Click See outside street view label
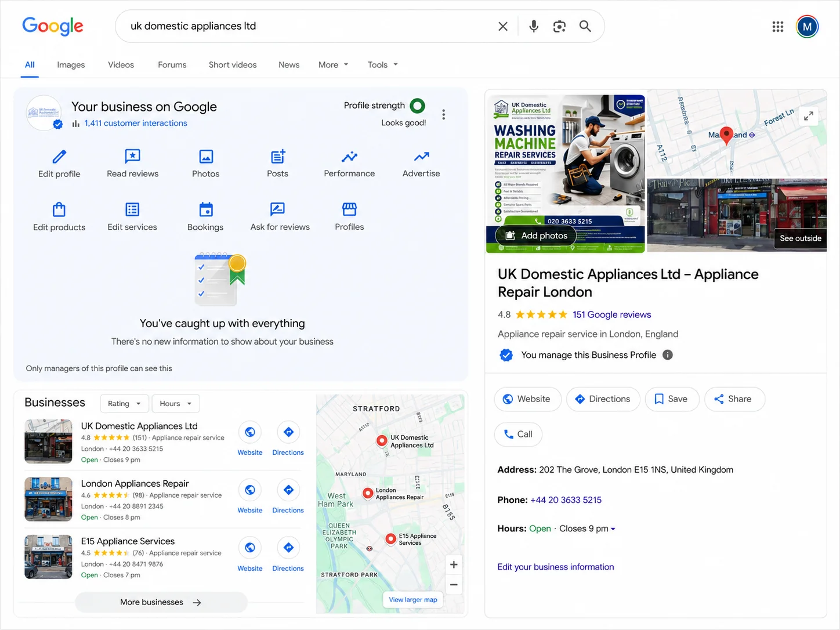 800,238
